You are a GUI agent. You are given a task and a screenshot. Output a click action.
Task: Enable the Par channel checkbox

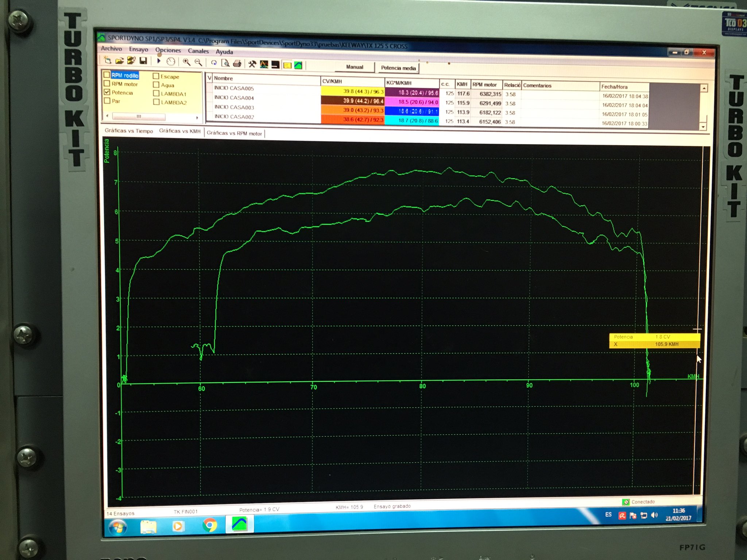pyautogui.click(x=107, y=101)
